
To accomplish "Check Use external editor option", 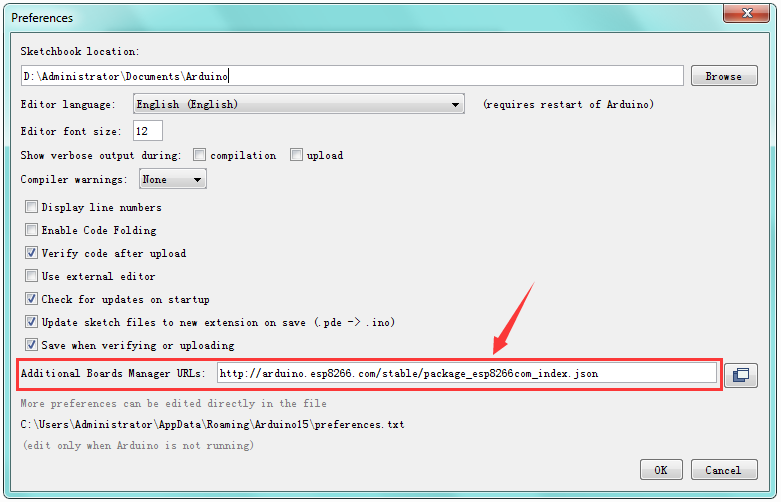I will [32, 277].
